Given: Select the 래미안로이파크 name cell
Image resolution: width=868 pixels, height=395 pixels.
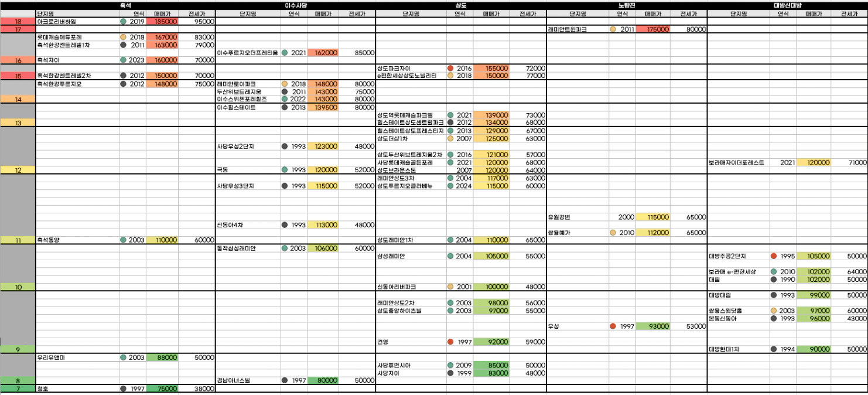Looking at the screenshot, I should coord(248,84).
